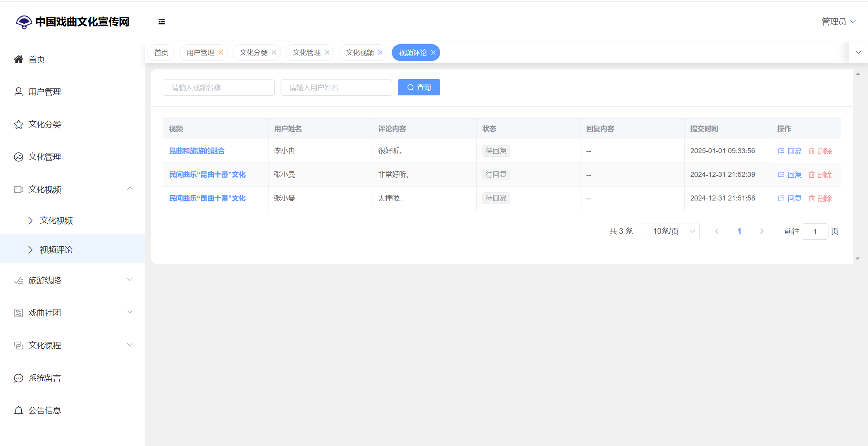
Task: Open the 昆曲和旅游的融合 video link
Action: [197, 151]
